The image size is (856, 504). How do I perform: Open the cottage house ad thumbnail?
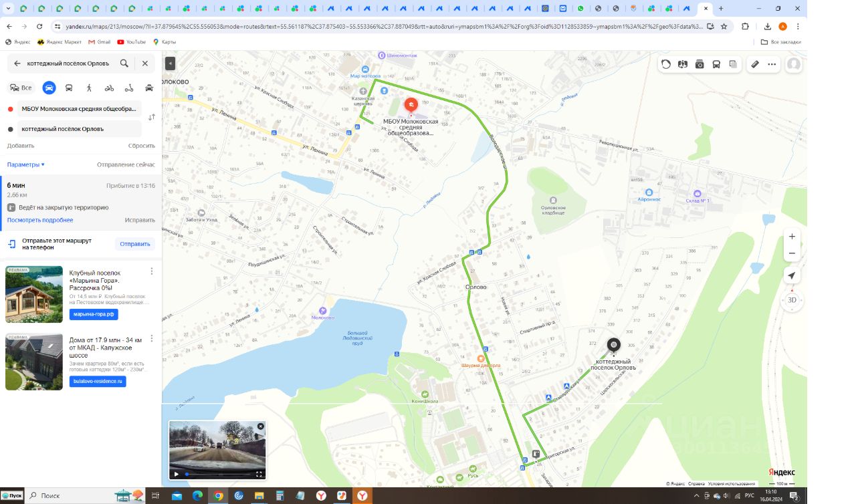(x=34, y=362)
